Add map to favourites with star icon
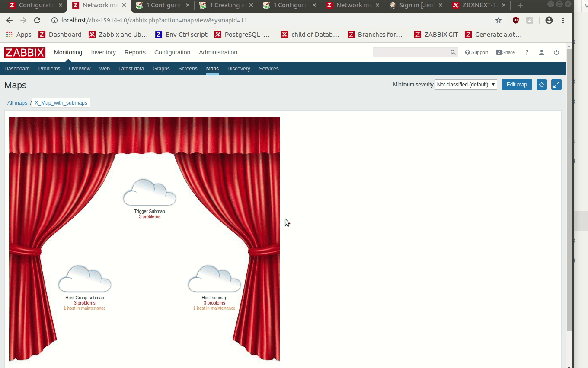The image size is (588, 368). click(x=542, y=85)
